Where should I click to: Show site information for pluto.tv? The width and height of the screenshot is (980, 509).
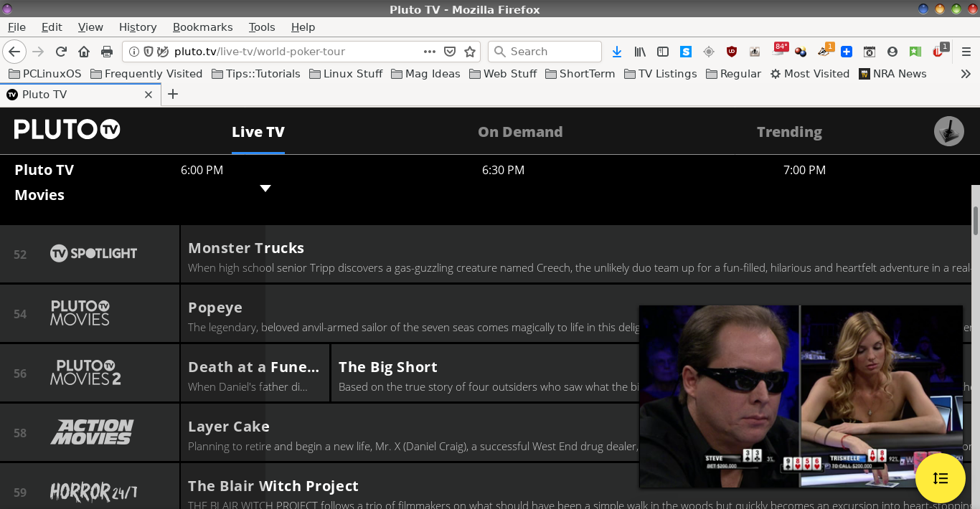pyautogui.click(x=134, y=52)
